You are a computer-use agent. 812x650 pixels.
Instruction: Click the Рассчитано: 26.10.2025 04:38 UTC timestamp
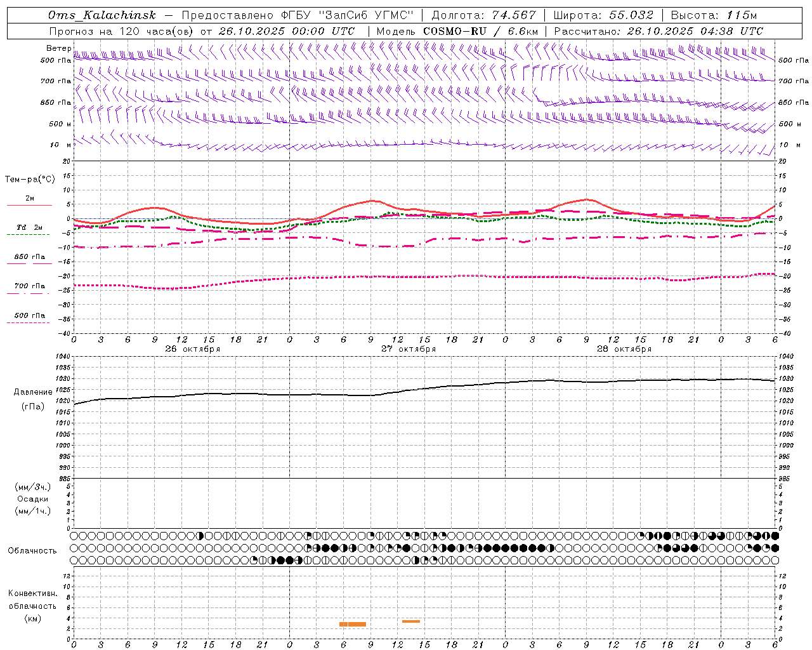point(658,31)
